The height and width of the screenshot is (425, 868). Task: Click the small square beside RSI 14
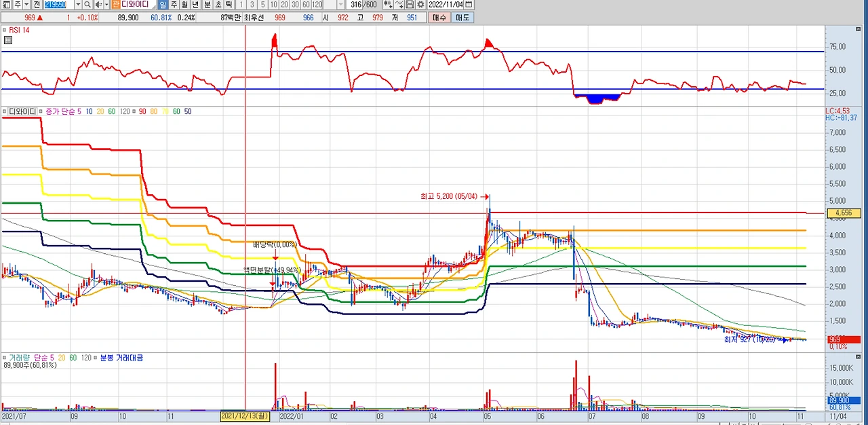(4, 30)
